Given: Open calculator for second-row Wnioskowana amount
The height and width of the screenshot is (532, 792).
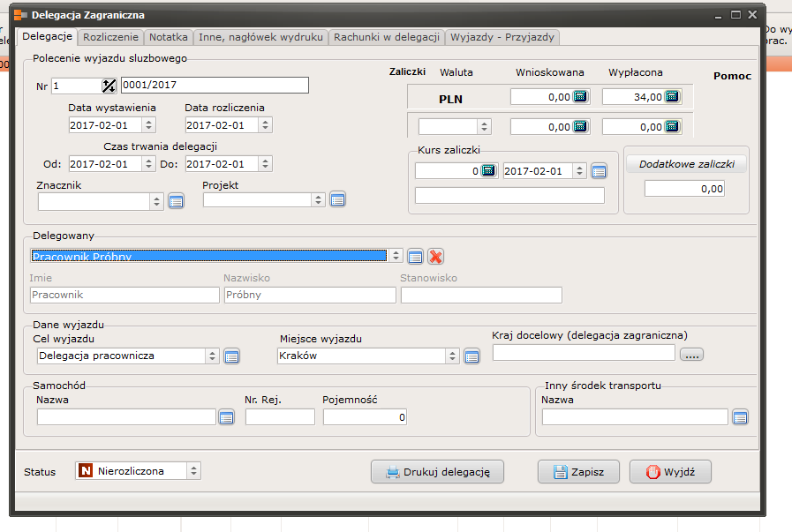Looking at the screenshot, I should (580, 126).
